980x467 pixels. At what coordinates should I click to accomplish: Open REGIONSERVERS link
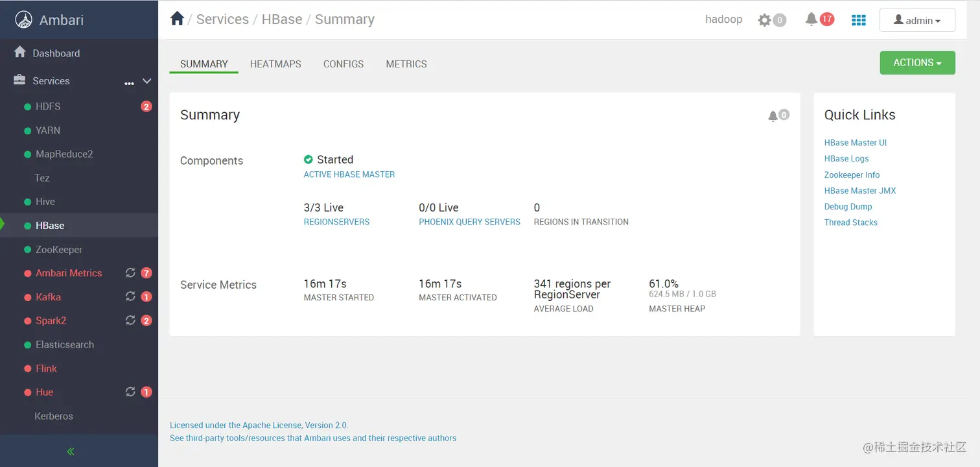pos(336,222)
